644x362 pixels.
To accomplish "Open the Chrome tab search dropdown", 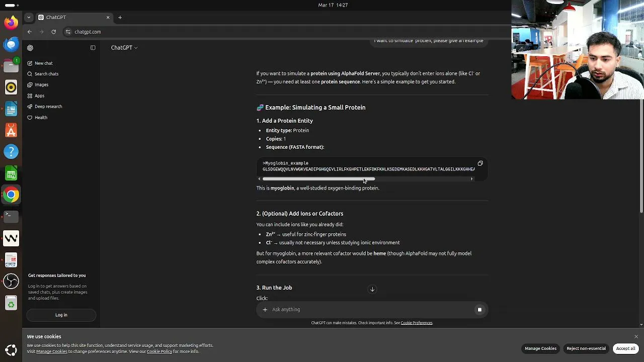I will pyautogui.click(x=29, y=18).
